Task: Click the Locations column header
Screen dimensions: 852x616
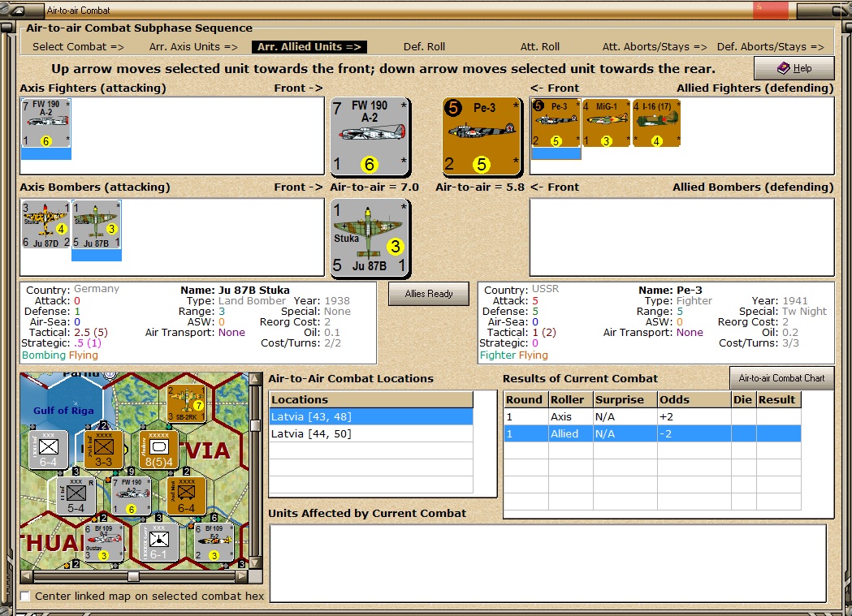Action: coord(371,400)
